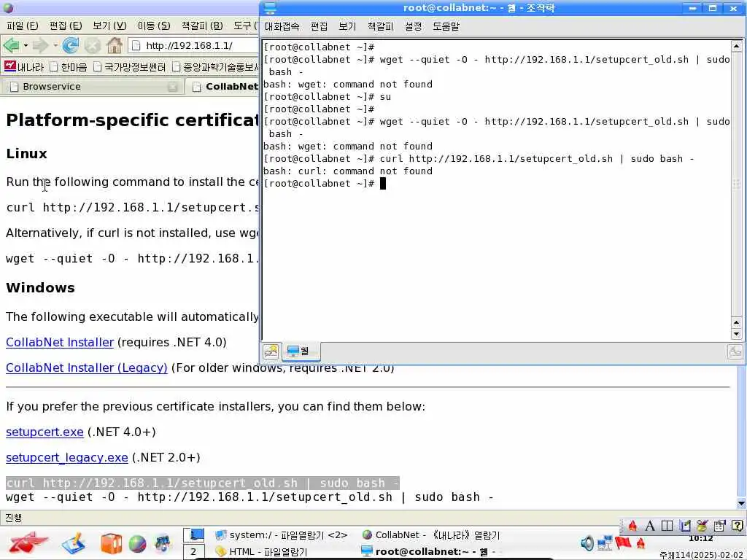Viewport: 747px width, 560px height.
Task: Go back with the green browser arrow
Action: (12, 45)
